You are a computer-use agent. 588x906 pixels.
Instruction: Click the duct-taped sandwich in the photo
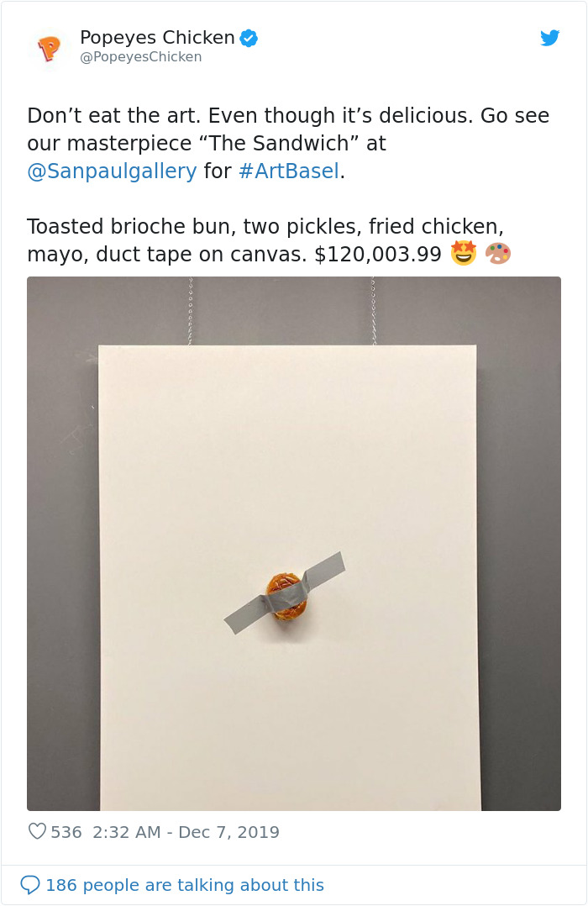(287, 597)
